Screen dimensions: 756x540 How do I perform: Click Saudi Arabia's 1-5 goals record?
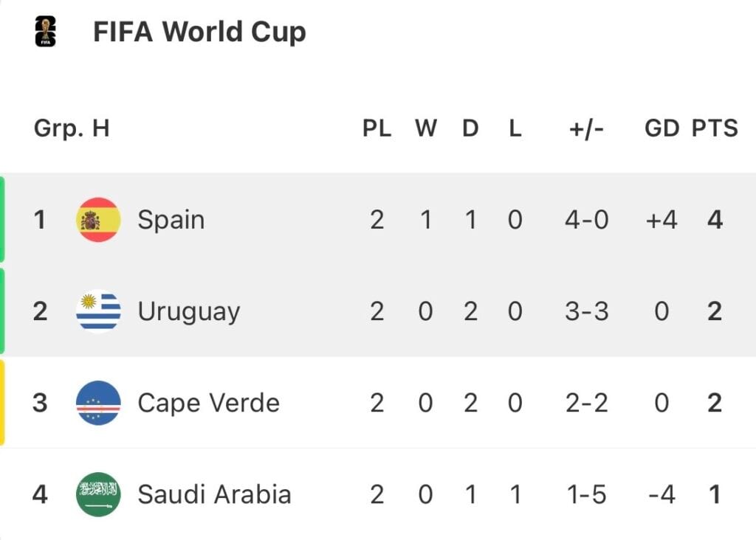coord(586,495)
